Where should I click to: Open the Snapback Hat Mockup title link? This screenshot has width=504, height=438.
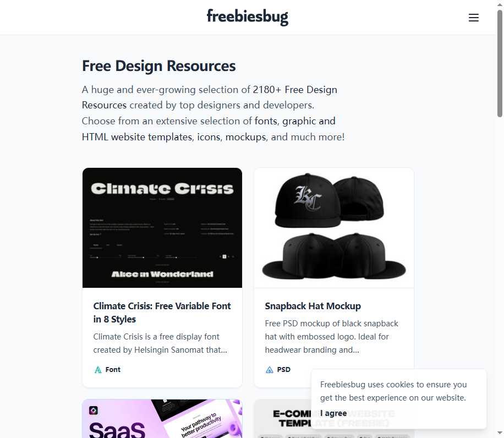313,306
